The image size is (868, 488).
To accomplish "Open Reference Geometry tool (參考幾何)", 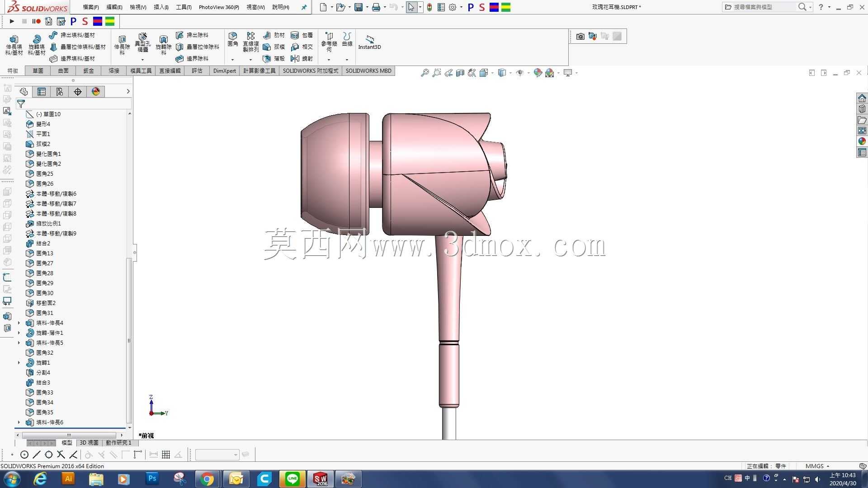I will pyautogui.click(x=329, y=42).
